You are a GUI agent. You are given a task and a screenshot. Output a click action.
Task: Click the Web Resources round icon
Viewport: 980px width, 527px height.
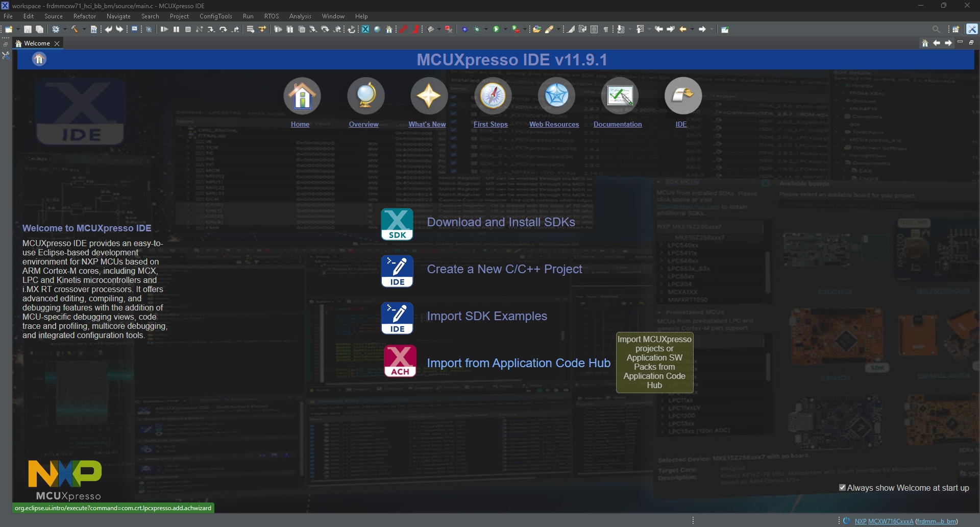pos(556,96)
